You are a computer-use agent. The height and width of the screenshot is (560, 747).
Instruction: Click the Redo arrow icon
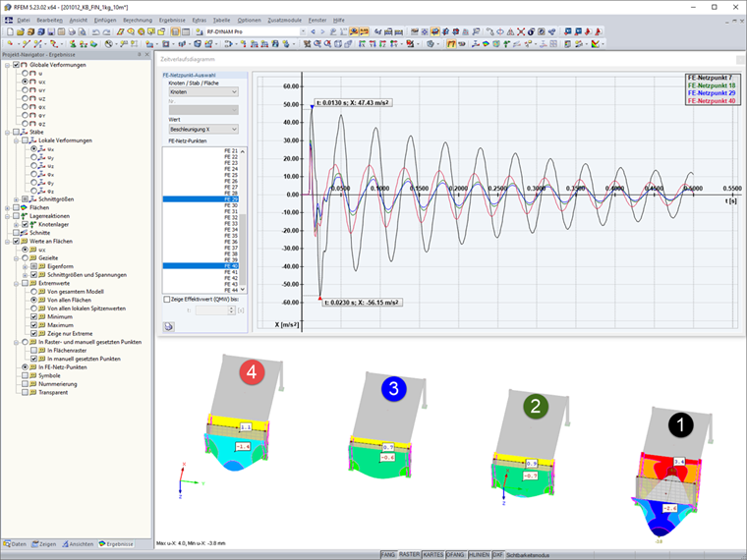[x=107, y=31]
